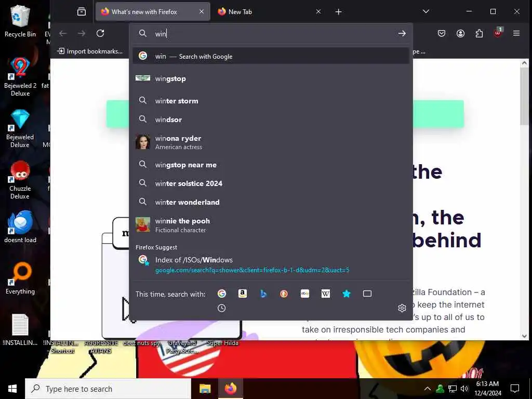Close the What's new with Firefox tab

point(202,12)
